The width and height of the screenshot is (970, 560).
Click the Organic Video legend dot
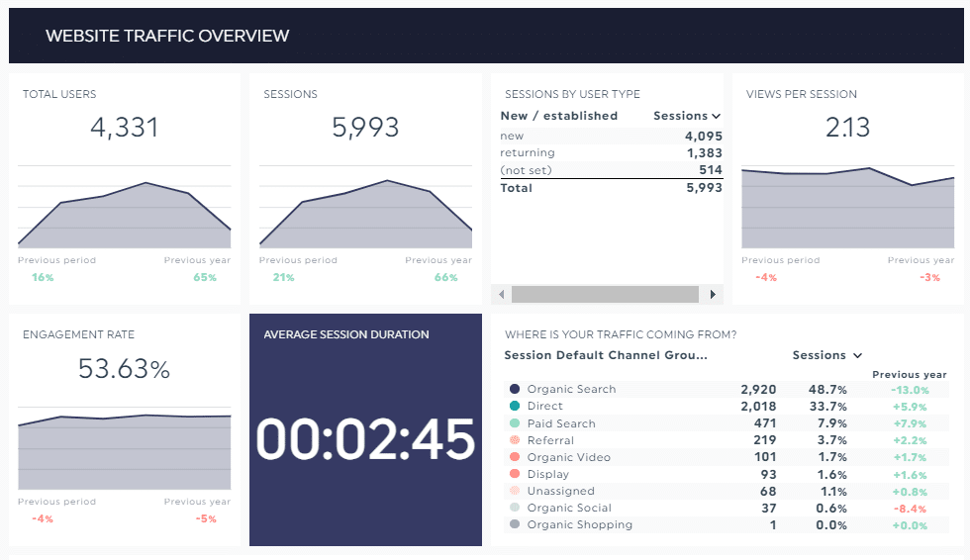click(x=514, y=457)
